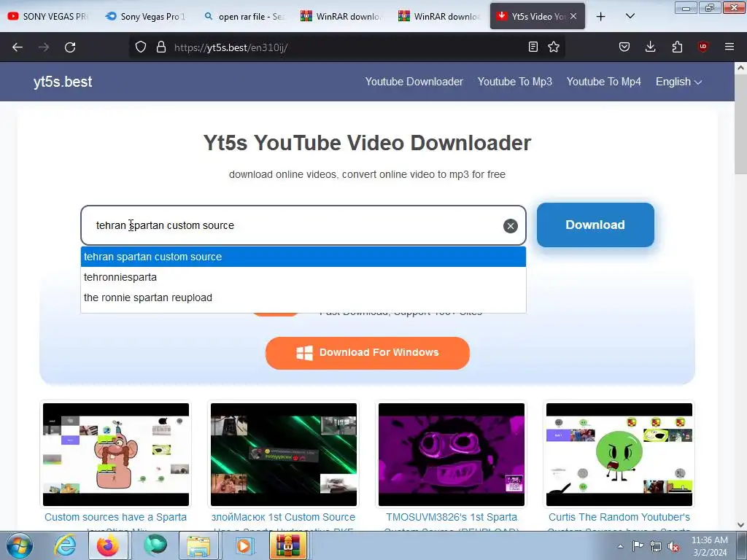Launch Internet Explorer from the taskbar
The image size is (747, 560).
pyautogui.click(x=65, y=545)
